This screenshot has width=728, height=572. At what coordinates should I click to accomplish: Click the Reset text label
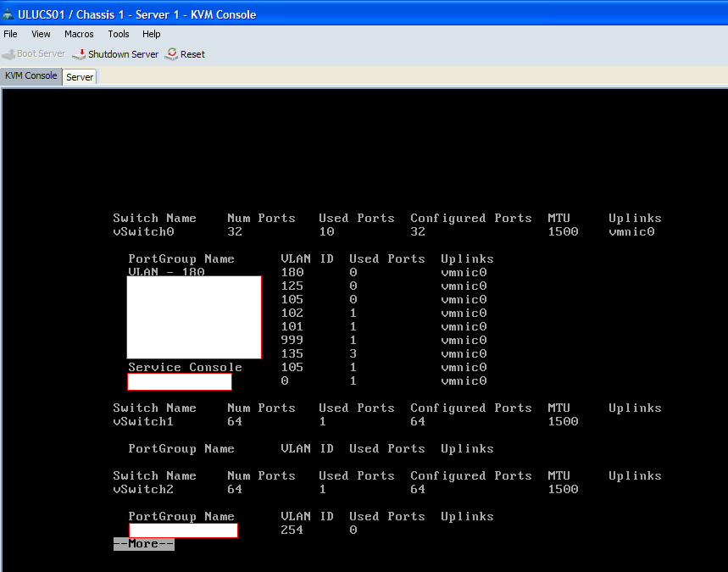point(192,54)
